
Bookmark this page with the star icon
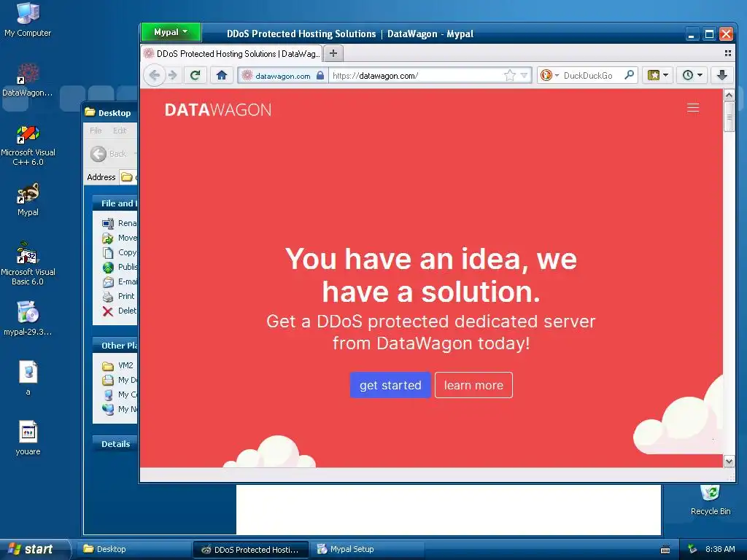point(510,75)
